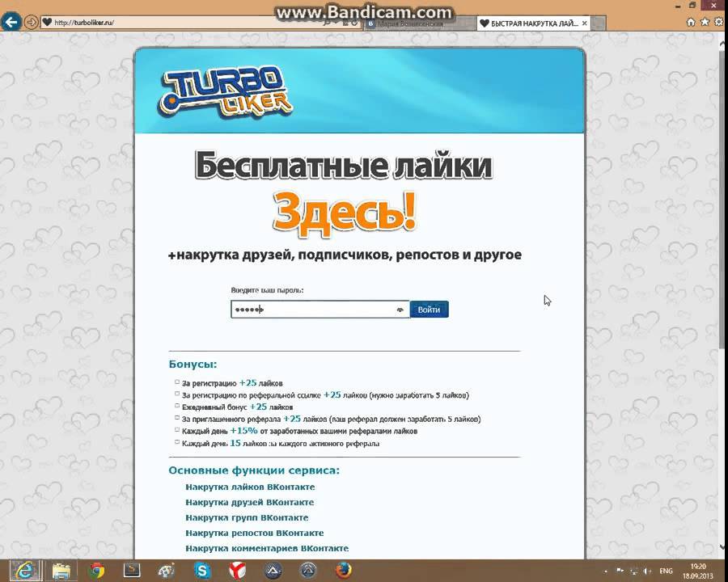Launch Firefox from the taskbar

[x=344, y=571]
